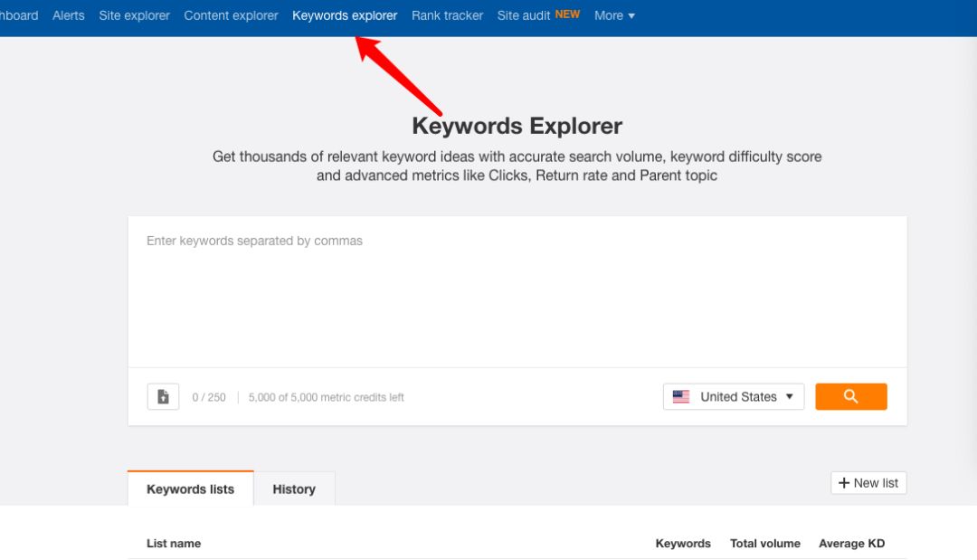Open Alerts in the top navigation

point(69,15)
